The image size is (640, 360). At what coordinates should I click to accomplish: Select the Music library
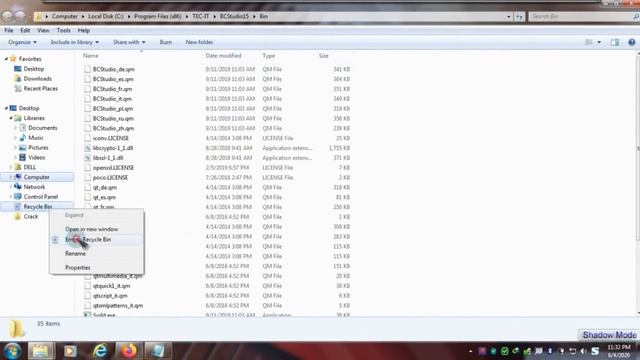pos(36,138)
